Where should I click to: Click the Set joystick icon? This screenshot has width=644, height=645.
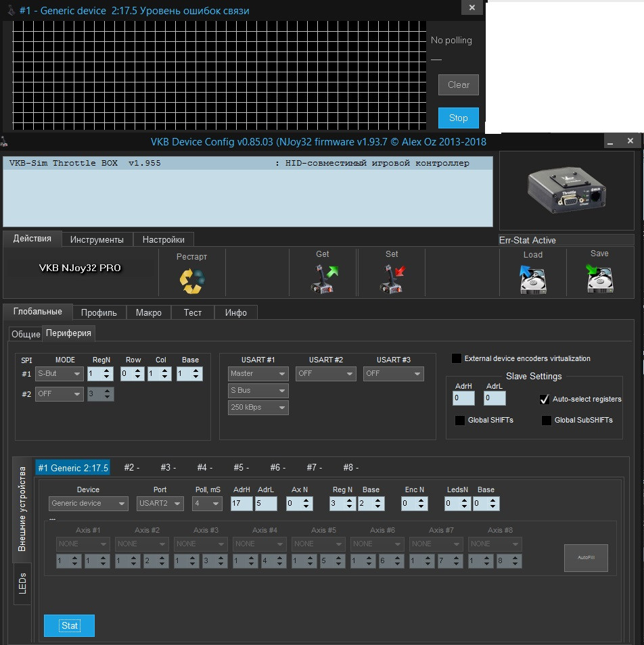[392, 279]
